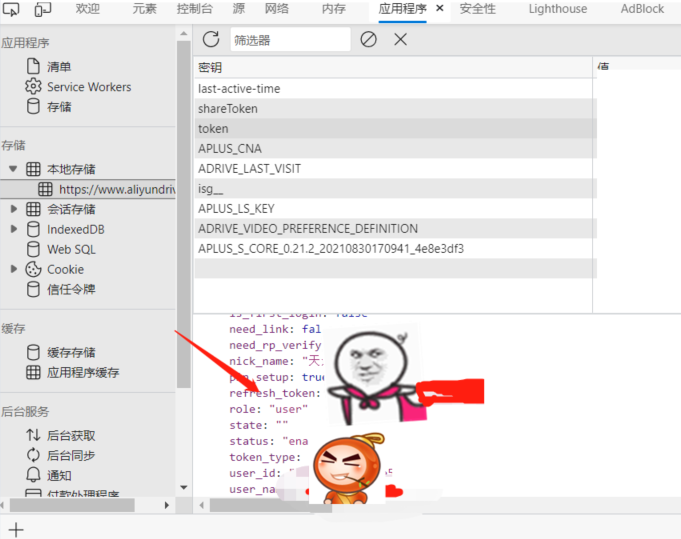Clear all storage entries with the circle-slash icon
Viewport: 681px width, 539px height.
(x=368, y=40)
